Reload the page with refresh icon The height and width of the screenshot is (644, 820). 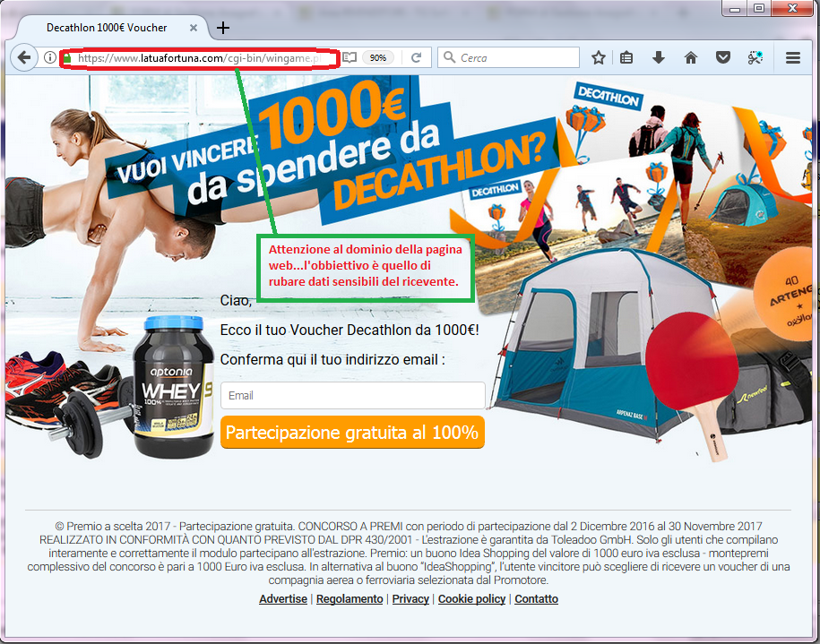(417, 57)
